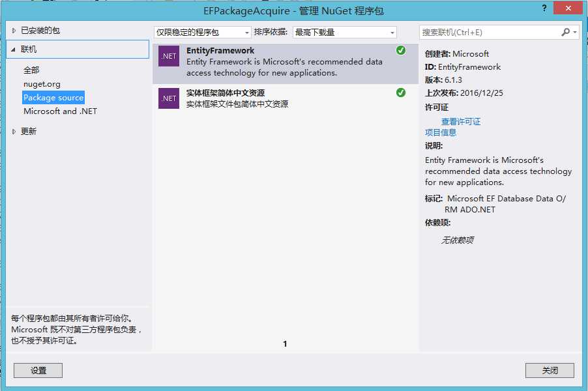
Task: Click the 创建者: Microsoft text
Action: tap(457, 53)
